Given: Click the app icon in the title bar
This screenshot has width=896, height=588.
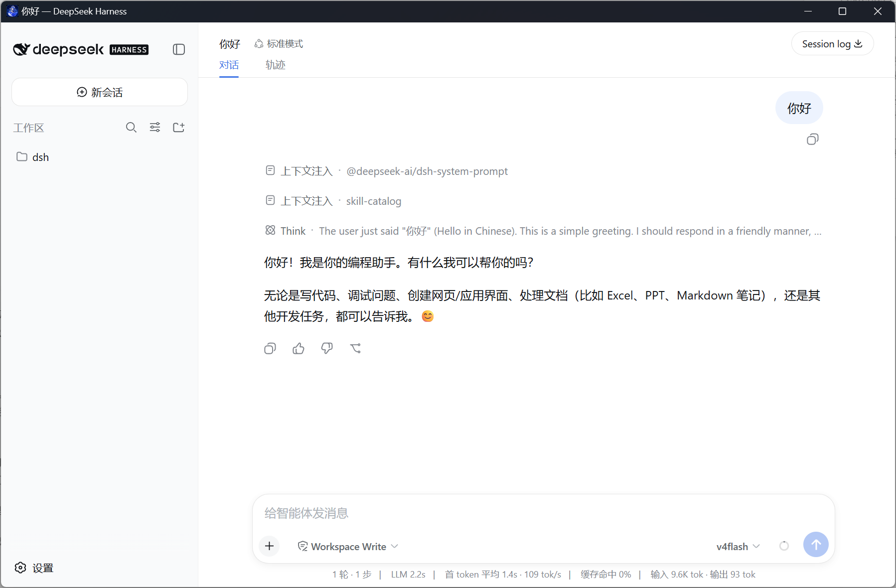Looking at the screenshot, I should [12, 11].
